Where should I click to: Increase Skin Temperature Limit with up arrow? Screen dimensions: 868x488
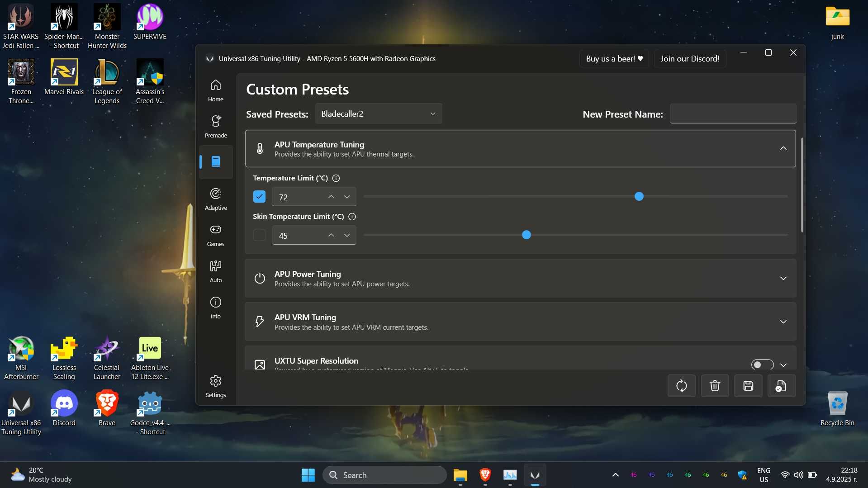[331, 235]
